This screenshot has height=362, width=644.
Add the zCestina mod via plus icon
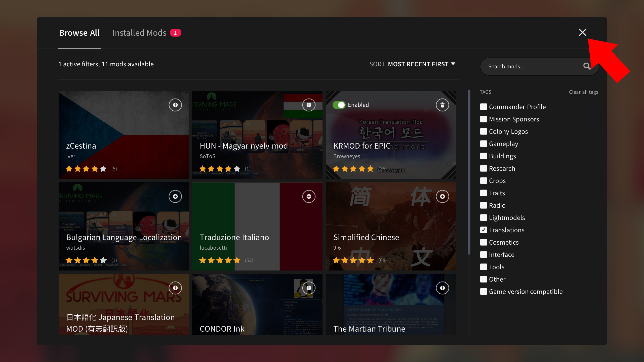pos(175,105)
